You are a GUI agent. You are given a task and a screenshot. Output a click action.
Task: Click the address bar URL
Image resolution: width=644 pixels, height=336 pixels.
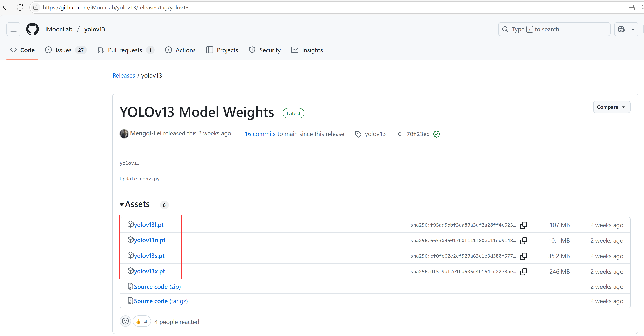tap(116, 7)
